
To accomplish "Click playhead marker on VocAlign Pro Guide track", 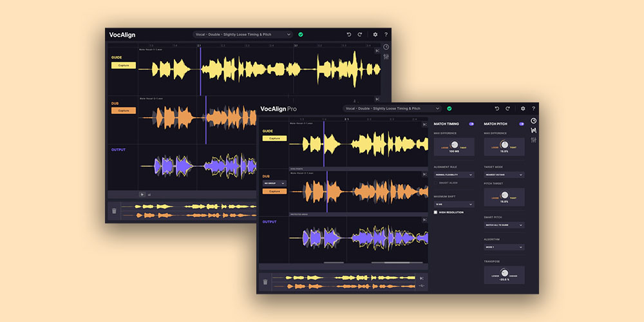I will pyautogui.click(x=324, y=144).
